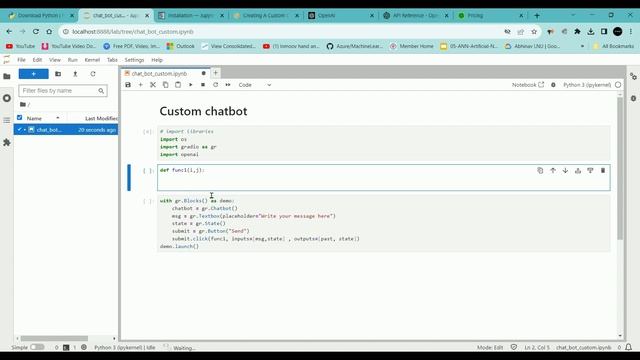
Task: Move the active cell up
Action: click(x=553, y=171)
